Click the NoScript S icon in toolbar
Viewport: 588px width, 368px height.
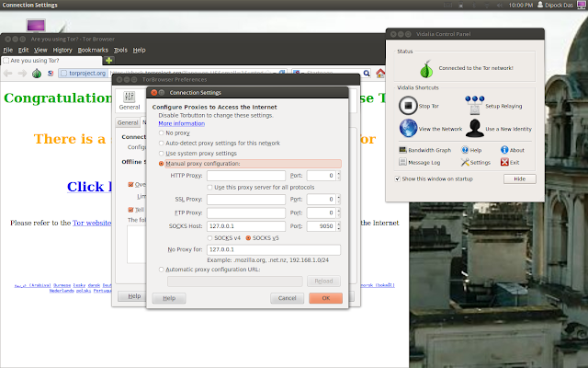click(51, 74)
